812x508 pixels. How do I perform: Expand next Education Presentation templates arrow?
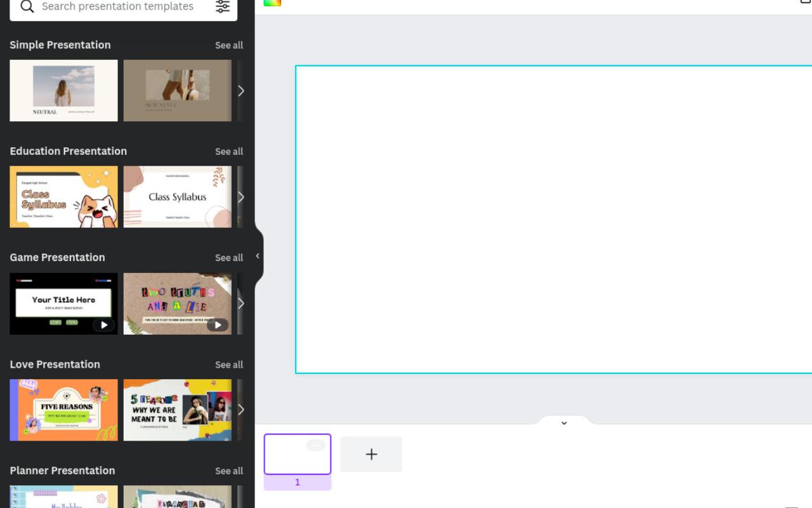click(241, 197)
